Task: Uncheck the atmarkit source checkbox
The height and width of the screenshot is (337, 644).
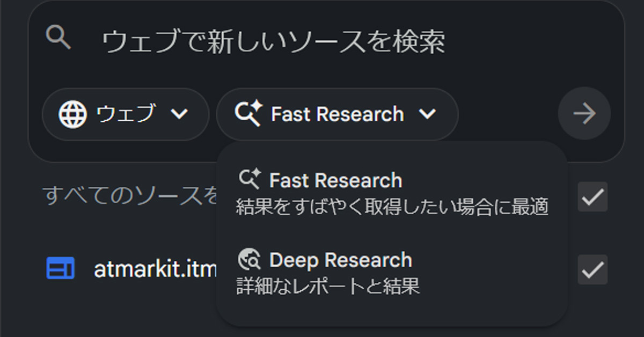Action: click(592, 269)
